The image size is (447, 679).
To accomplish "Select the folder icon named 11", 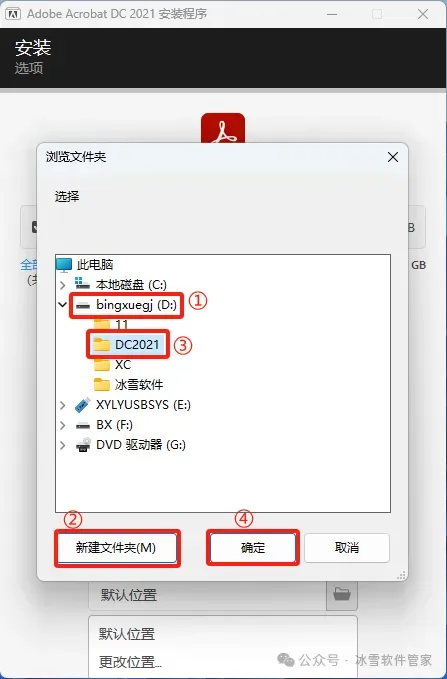I will [102, 325].
